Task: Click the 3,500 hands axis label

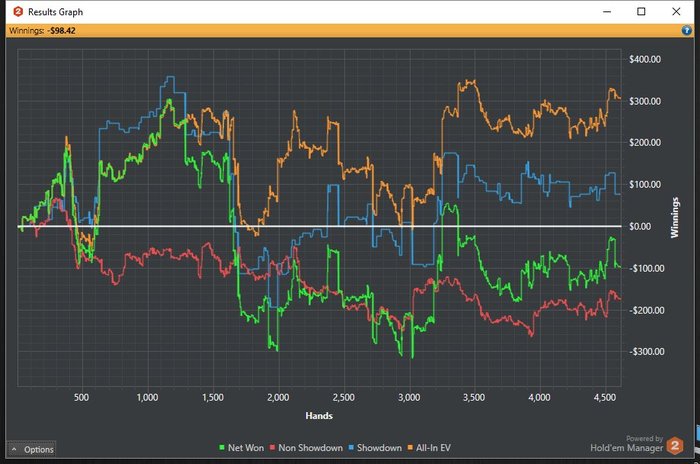Action: point(474,397)
